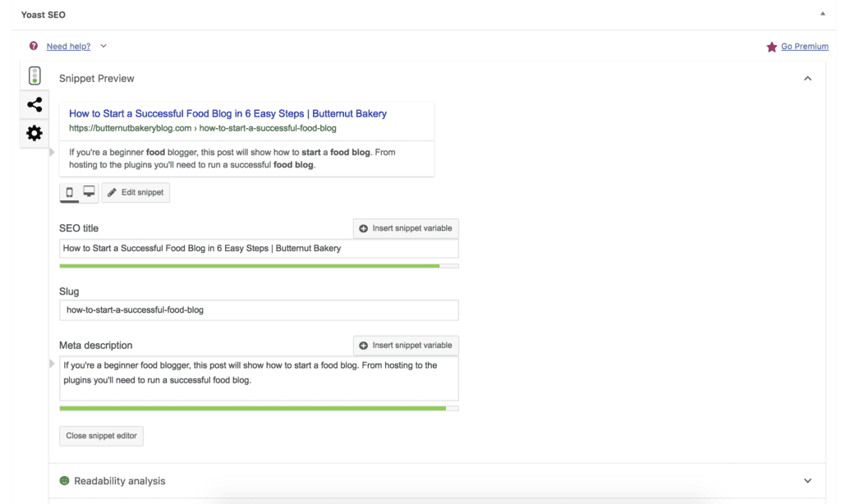Screen dimensions: 841x504
Task: Click into the Meta description text area
Action: point(259,378)
